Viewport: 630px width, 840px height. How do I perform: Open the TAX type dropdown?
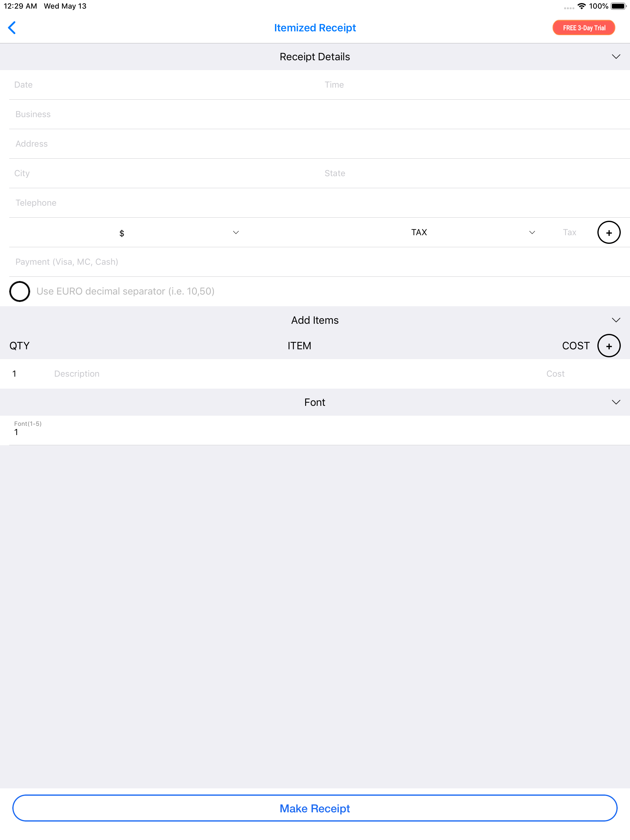tap(473, 232)
